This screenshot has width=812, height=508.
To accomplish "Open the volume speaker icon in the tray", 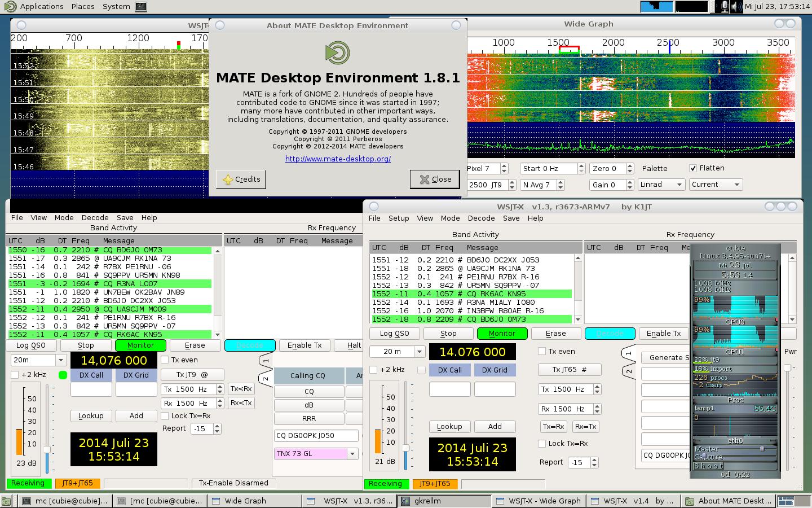I will [x=736, y=7].
